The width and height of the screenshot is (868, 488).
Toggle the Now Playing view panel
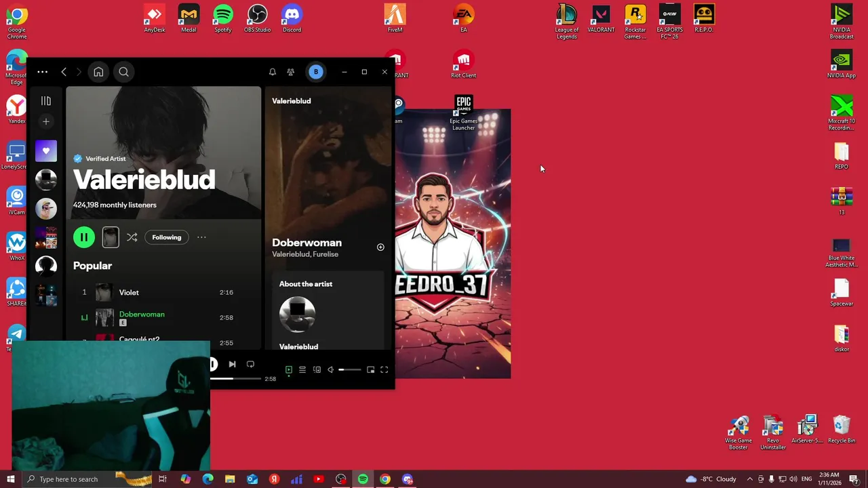[289, 370]
